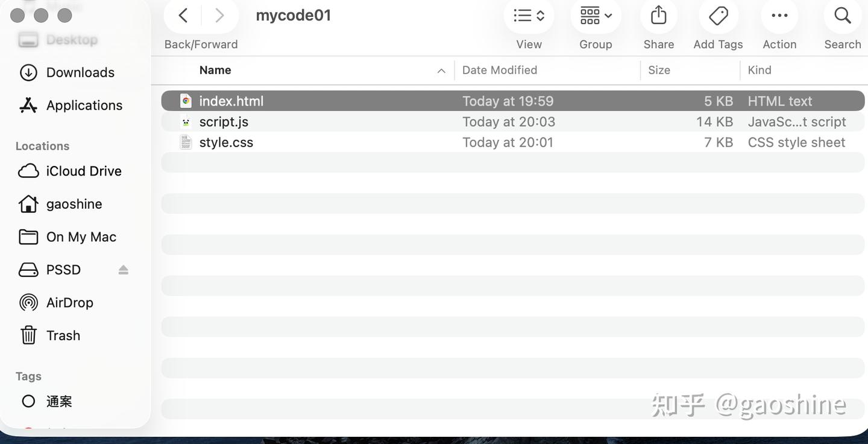The height and width of the screenshot is (444, 868).
Task: Click the Forward arrow button
Action: pos(219,16)
